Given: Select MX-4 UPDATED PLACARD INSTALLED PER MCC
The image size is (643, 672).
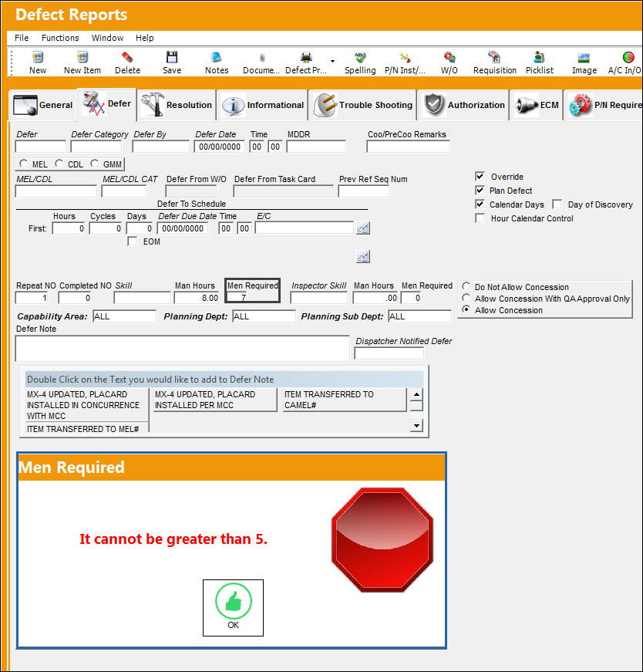Looking at the screenshot, I should click(x=215, y=400).
